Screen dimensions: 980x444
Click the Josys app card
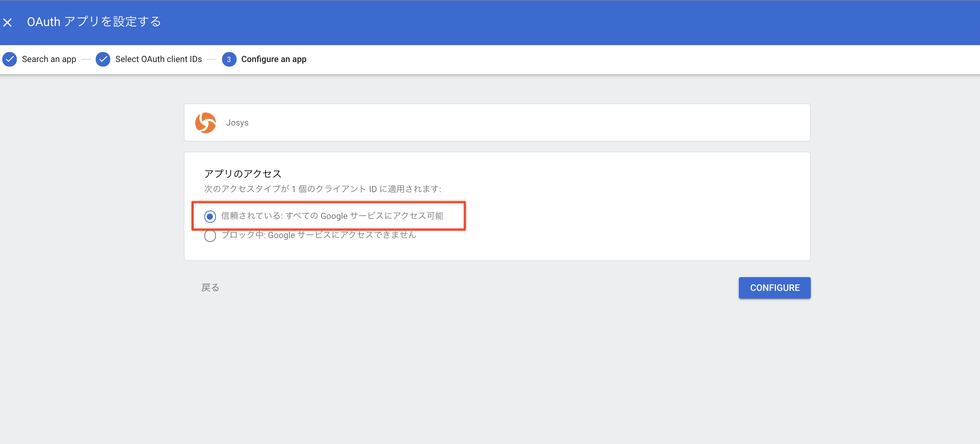[x=498, y=123]
